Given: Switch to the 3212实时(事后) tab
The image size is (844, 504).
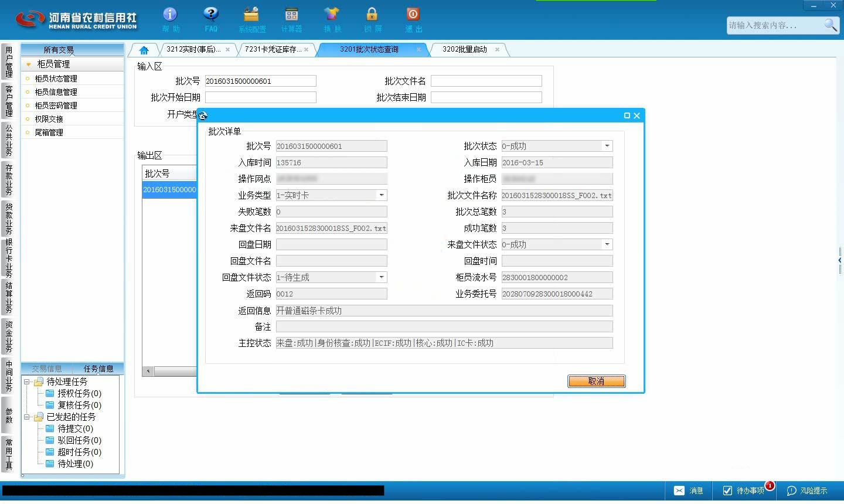Looking at the screenshot, I should pyautogui.click(x=193, y=49).
